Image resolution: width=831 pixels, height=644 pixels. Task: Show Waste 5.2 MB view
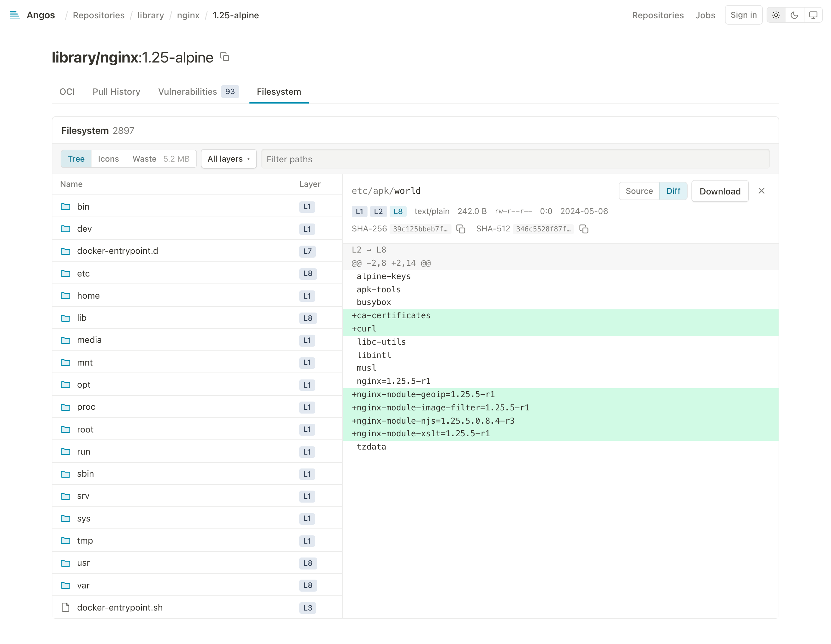(x=161, y=158)
